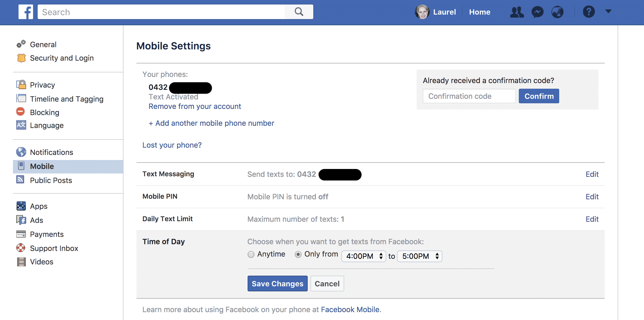Select the Anytime radio button
The height and width of the screenshot is (320, 644).
point(251,254)
